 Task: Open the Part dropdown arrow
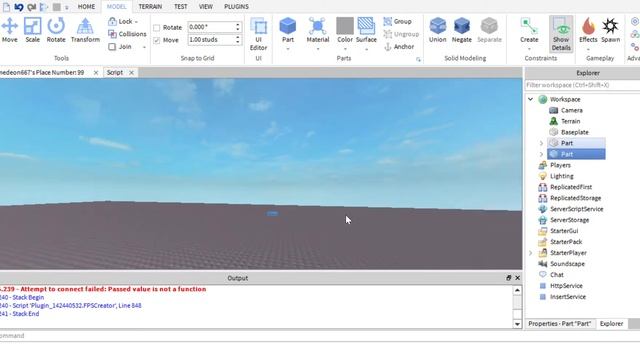pyautogui.click(x=288, y=49)
